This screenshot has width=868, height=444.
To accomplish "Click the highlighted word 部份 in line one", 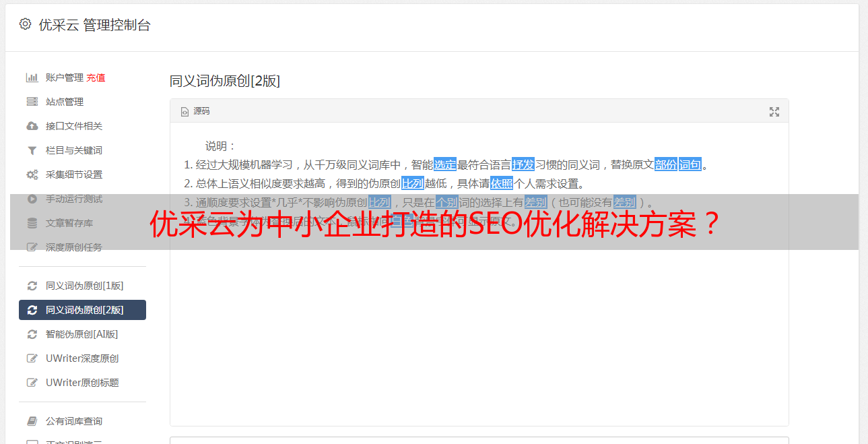I will tap(666, 164).
